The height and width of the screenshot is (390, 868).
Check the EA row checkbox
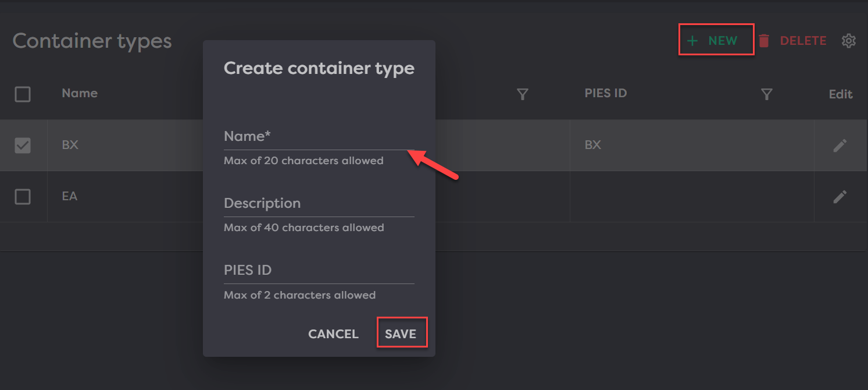click(23, 197)
